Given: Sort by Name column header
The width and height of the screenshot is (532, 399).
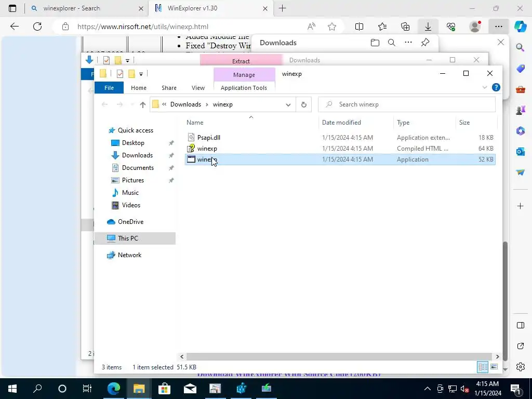Looking at the screenshot, I should click(195, 123).
